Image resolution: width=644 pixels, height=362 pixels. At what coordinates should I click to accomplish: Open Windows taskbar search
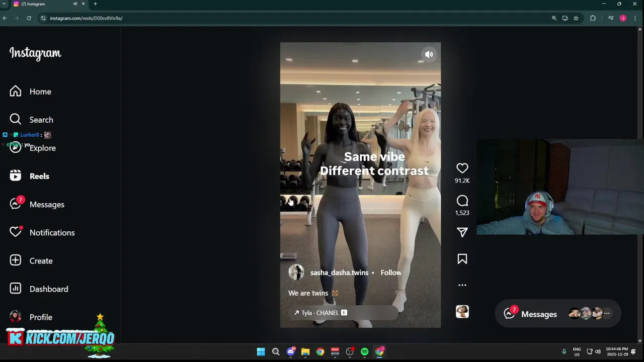tap(276, 352)
